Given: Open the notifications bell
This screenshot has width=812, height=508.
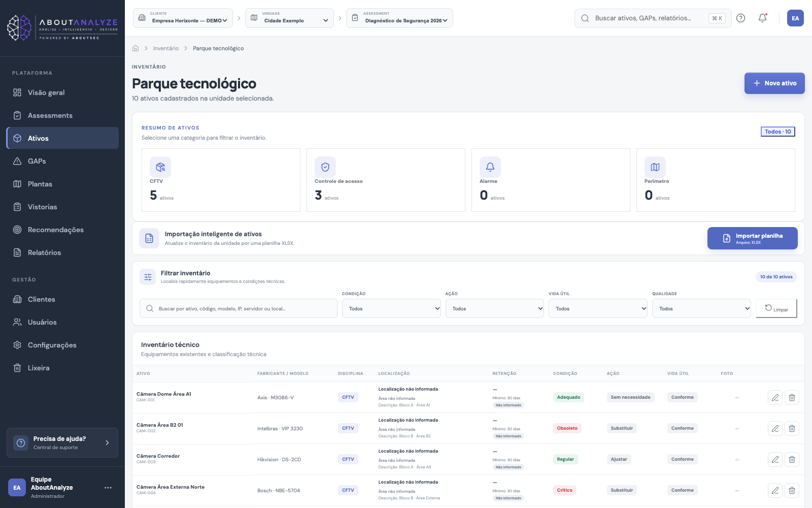Looking at the screenshot, I should (x=762, y=18).
